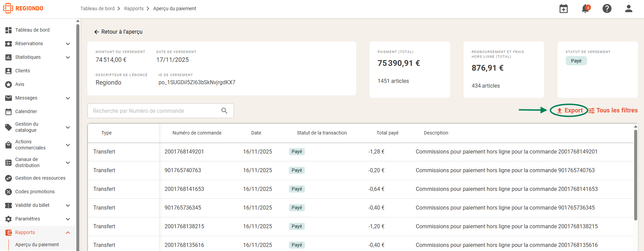The height and width of the screenshot is (251, 644).
Task: Click the table vertical scrollbar
Action: click(x=636, y=175)
